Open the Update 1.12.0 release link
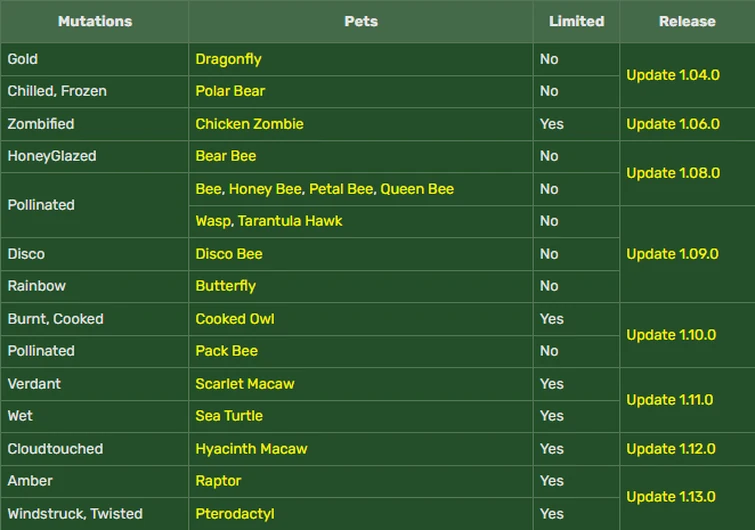 point(671,449)
